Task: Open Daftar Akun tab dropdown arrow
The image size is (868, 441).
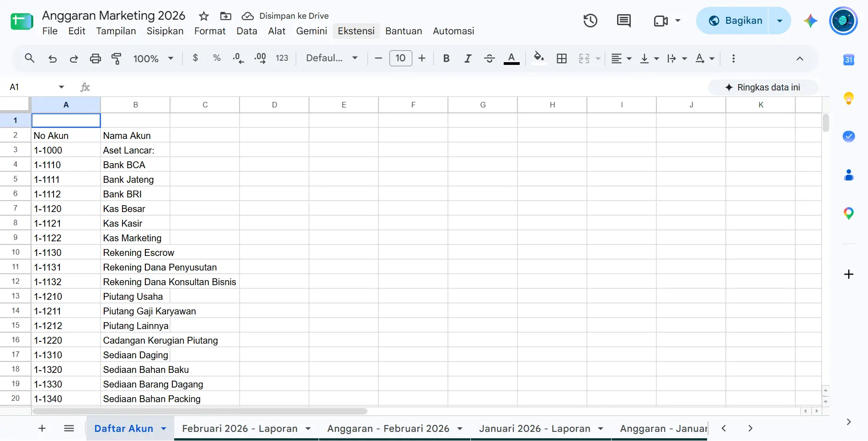Action: (x=164, y=429)
